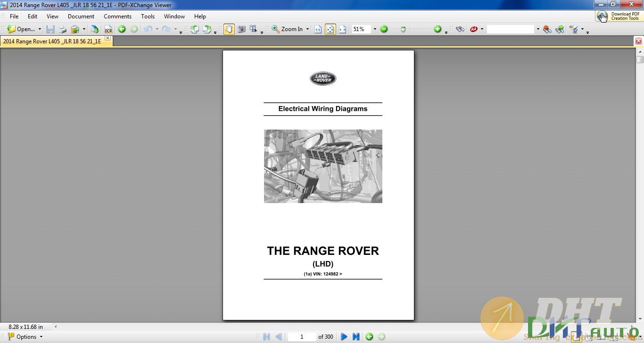Toggle Fit Width zoom mode
The height and width of the screenshot is (343, 644).
pyautogui.click(x=342, y=29)
